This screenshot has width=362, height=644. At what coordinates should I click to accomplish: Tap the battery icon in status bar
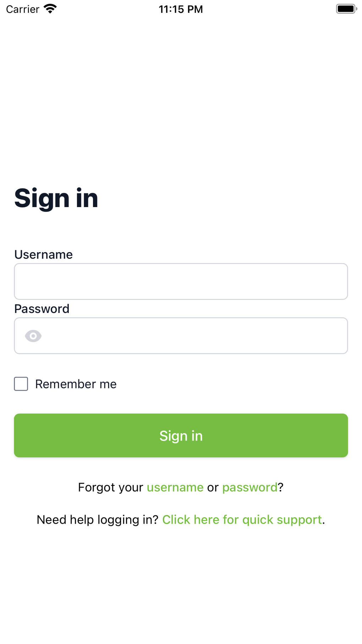coord(346,9)
